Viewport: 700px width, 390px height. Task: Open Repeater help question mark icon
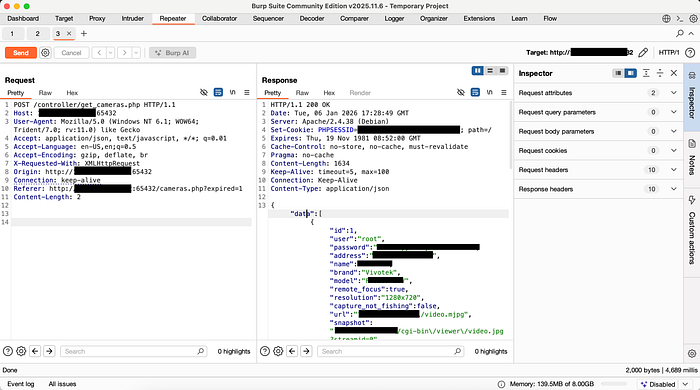point(690,53)
